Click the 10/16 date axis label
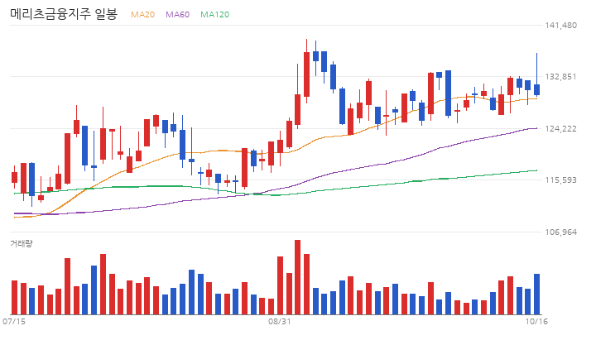 tap(536, 322)
